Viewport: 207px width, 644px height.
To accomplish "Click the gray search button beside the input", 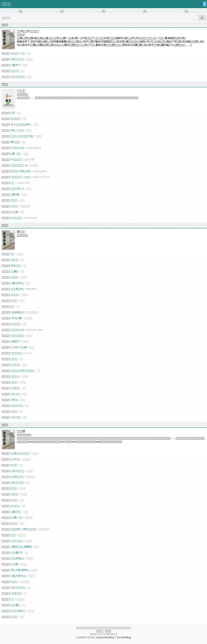I will point(202,18).
